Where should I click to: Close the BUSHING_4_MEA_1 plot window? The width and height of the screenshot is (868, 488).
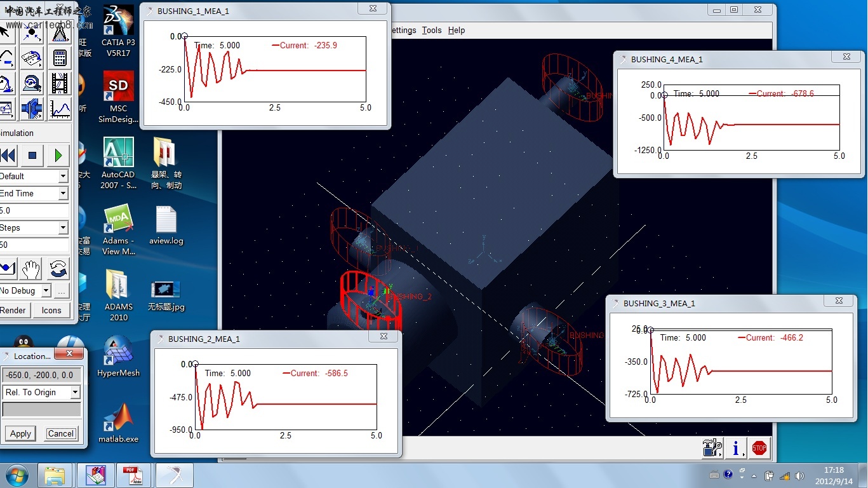point(846,57)
